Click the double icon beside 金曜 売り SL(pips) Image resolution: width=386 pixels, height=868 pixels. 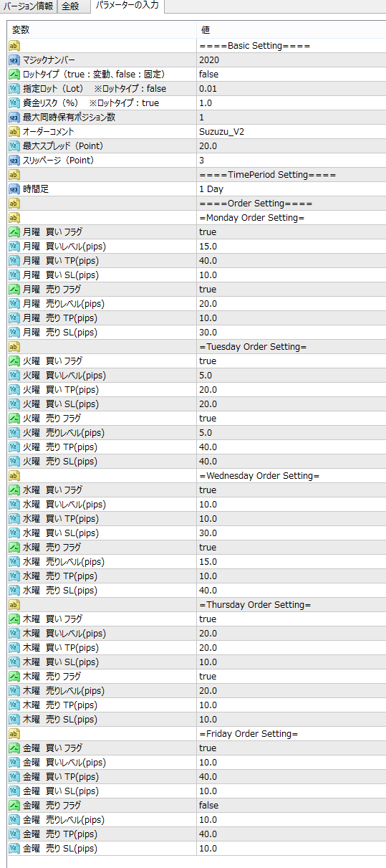[x=14, y=849]
